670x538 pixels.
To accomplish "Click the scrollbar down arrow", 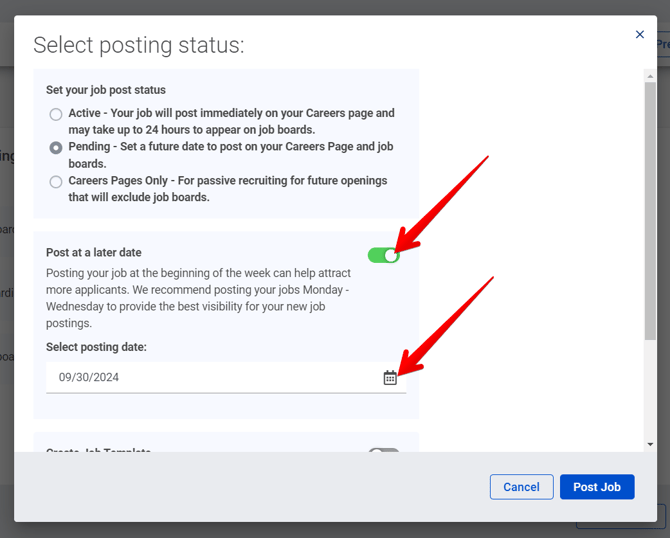I will (651, 444).
